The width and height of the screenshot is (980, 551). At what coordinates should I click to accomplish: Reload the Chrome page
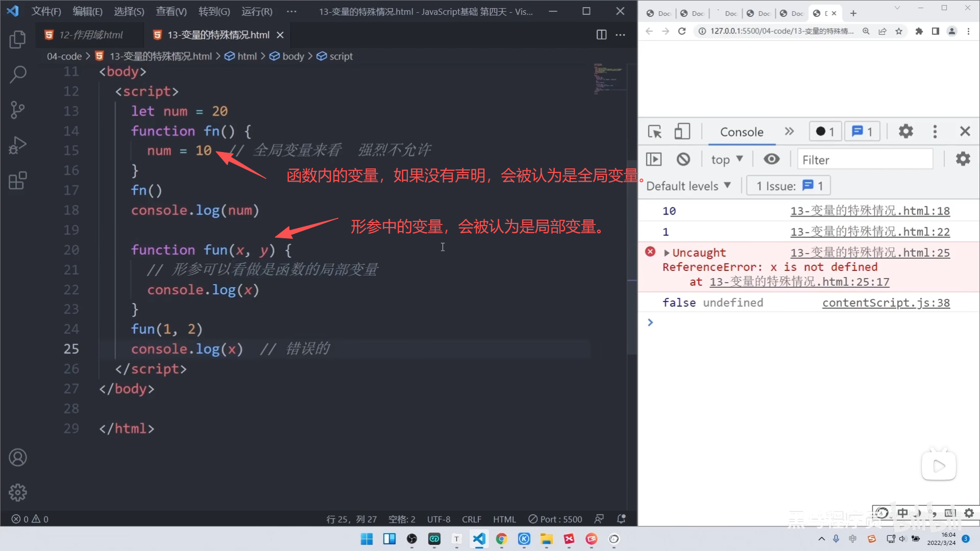point(682,31)
